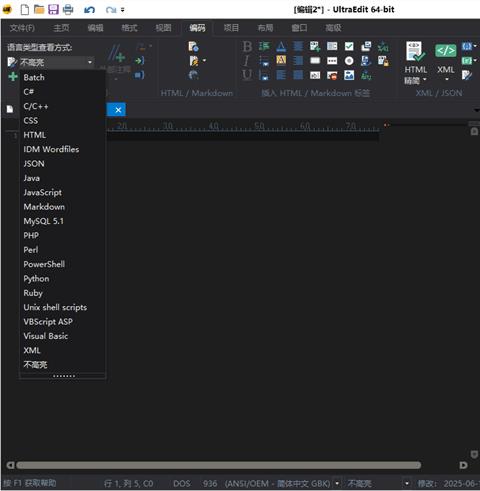Open the quick access toolbar customize arrow
480x491 pixels.
122,10
